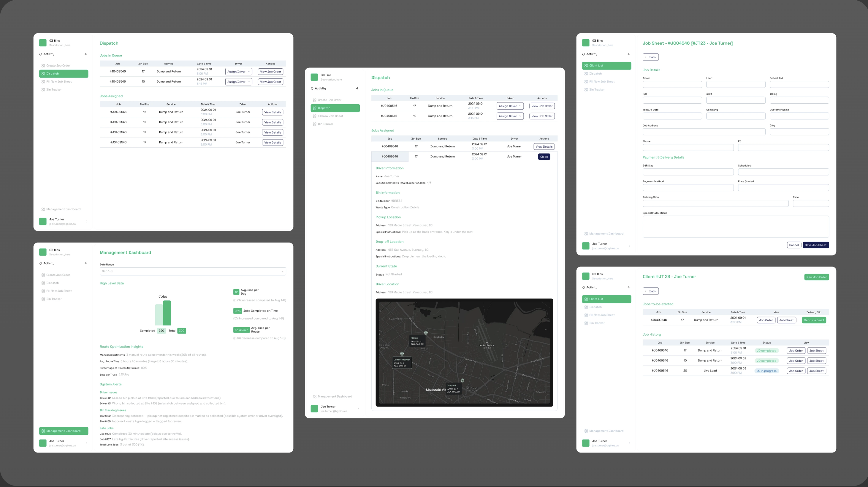Click Back button on the Job Sheet screen
Viewport: 868px width, 487px height.
click(x=650, y=57)
